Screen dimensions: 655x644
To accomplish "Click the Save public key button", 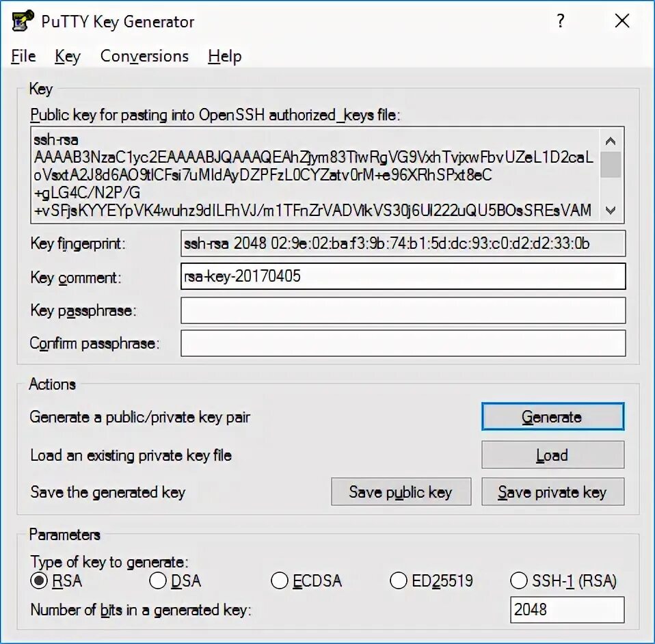I will (x=401, y=492).
